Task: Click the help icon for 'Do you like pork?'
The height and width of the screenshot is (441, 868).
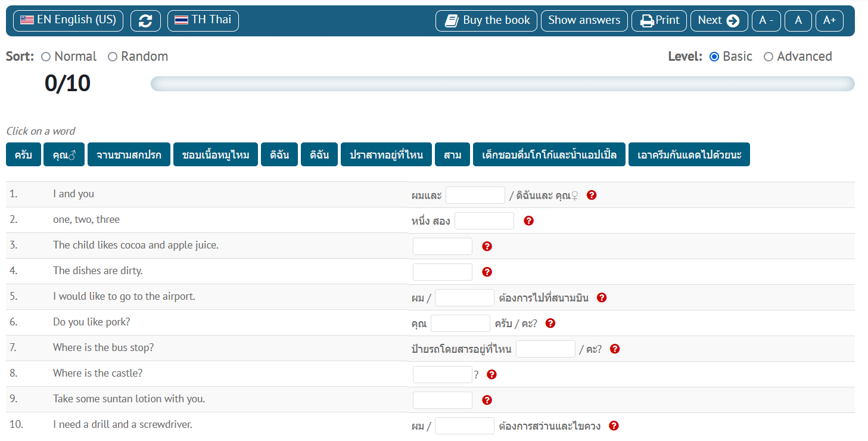Action: [x=550, y=323]
